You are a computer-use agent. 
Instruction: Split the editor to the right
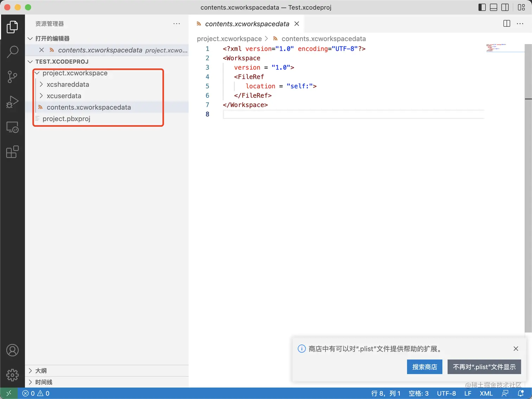point(507,24)
